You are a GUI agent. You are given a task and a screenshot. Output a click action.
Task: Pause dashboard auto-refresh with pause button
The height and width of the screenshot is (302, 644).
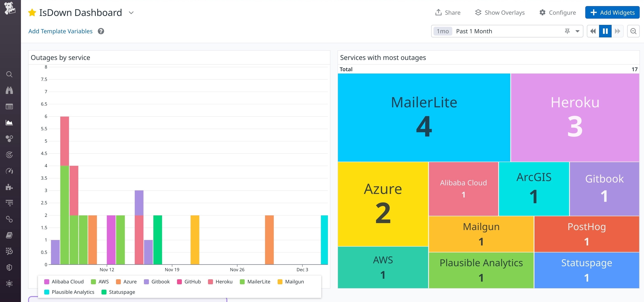[605, 31]
